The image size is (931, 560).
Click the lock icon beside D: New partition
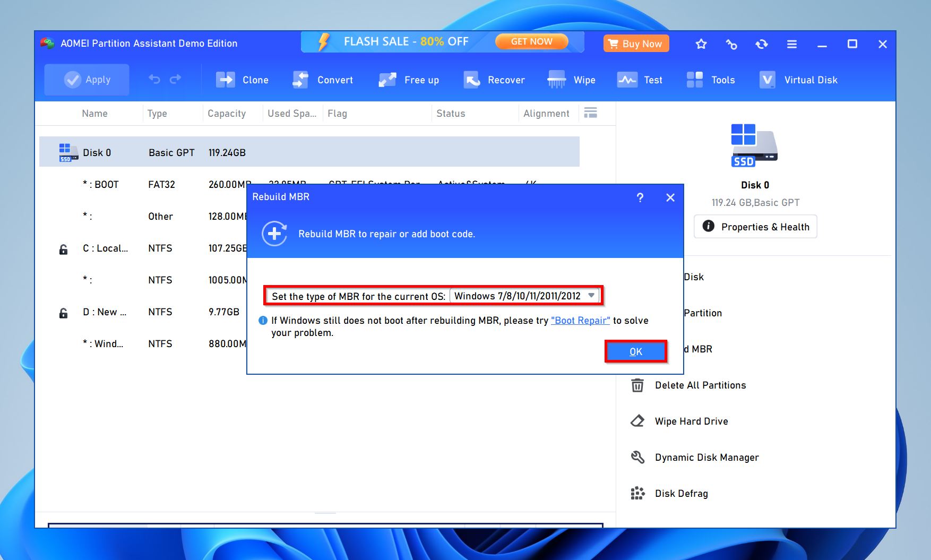pyautogui.click(x=63, y=312)
